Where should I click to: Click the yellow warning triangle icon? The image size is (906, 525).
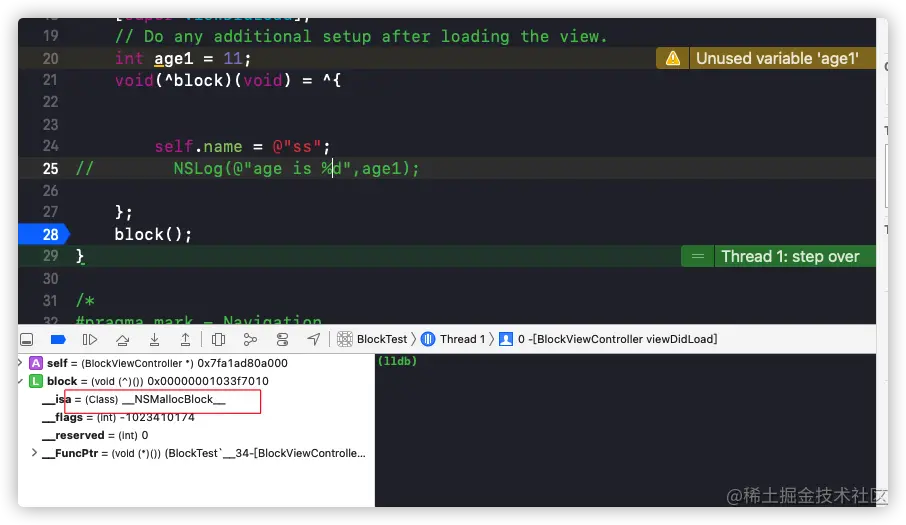(673, 58)
